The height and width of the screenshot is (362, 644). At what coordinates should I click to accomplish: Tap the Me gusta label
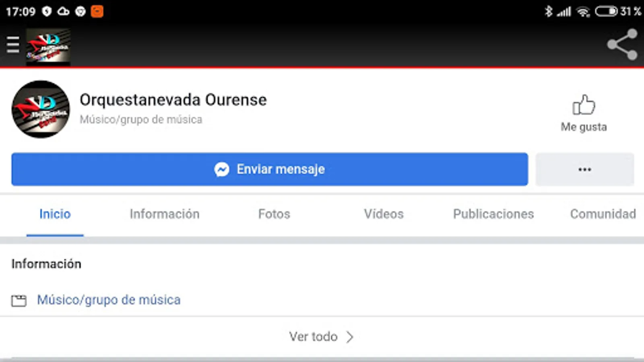click(x=584, y=127)
